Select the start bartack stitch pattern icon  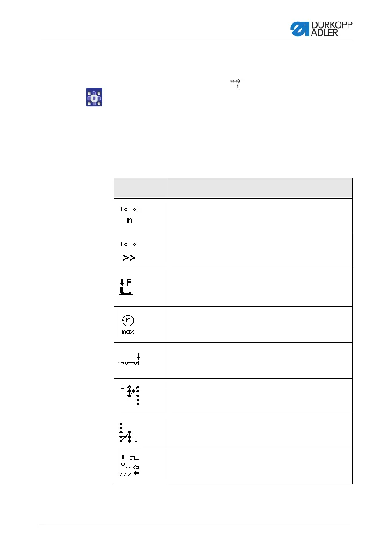(x=131, y=396)
